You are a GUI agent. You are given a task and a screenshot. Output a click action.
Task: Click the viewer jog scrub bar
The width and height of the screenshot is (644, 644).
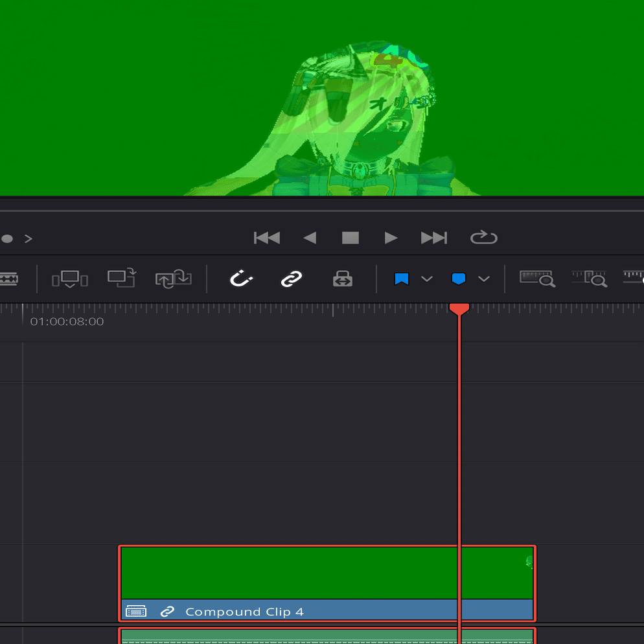[x=322, y=211]
